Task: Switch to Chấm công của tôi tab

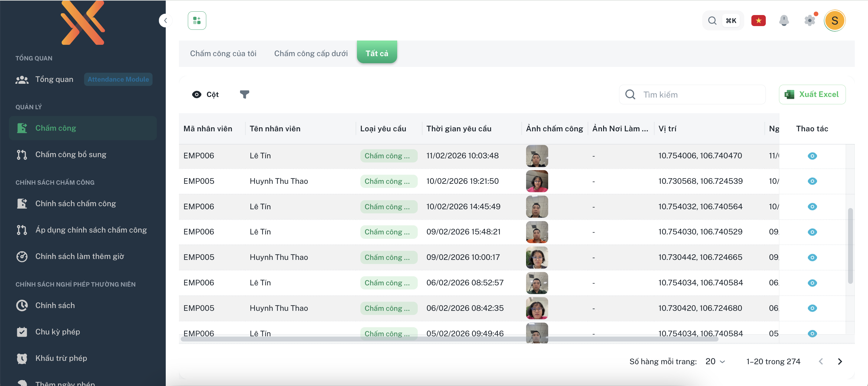Action: pos(223,53)
